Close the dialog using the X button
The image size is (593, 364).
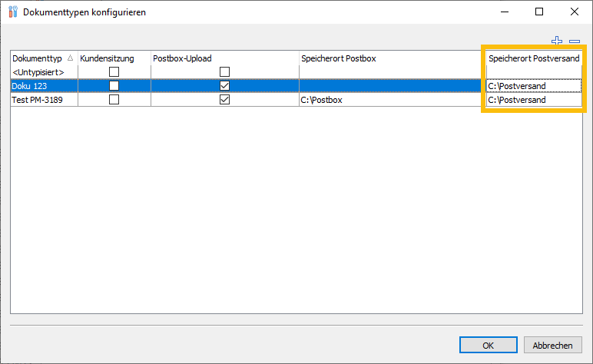click(x=575, y=12)
